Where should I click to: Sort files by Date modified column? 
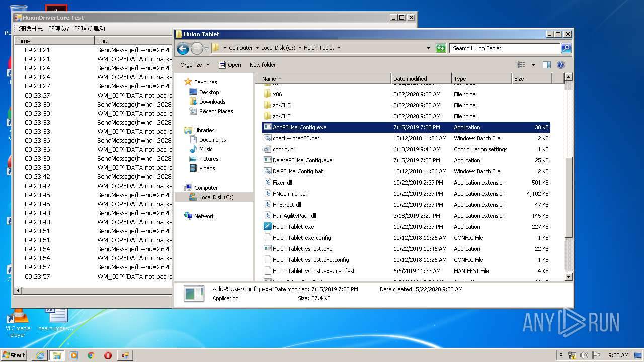[421, 79]
